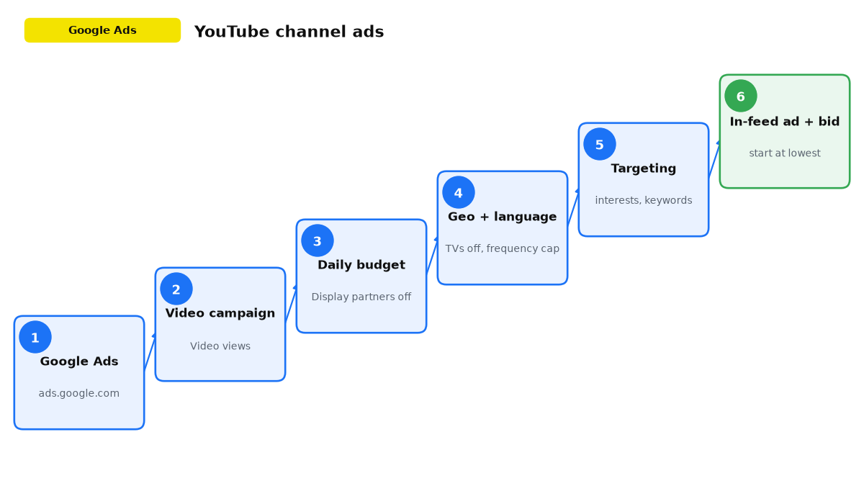Open the "Google Ads" step card title
The height and width of the screenshot is (504, 864).
[x=79, y=361]
